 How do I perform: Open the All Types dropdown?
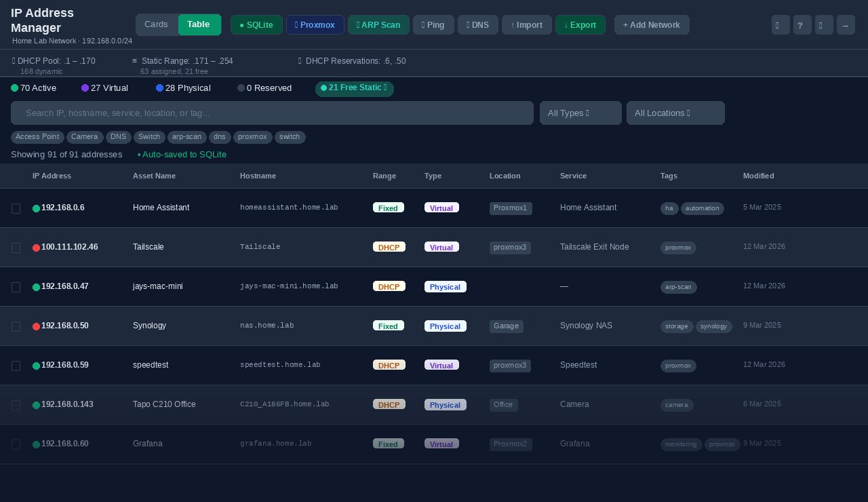[580, 113]
